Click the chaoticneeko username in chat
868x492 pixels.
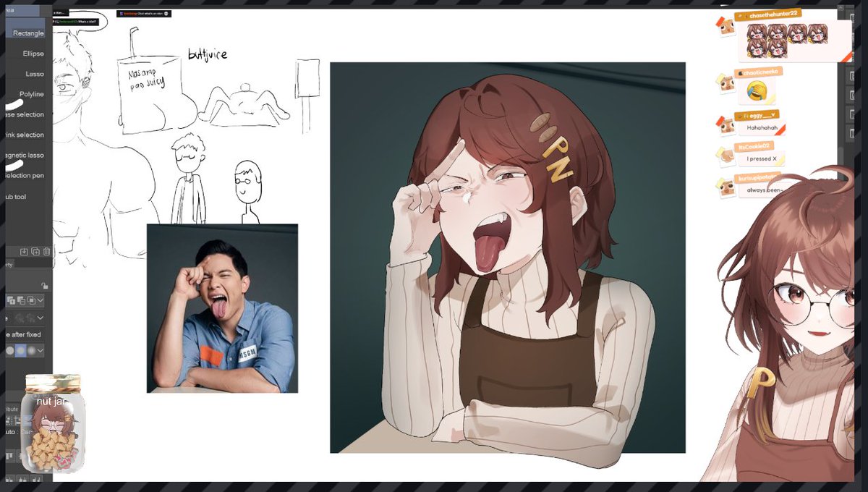[759, 72]
